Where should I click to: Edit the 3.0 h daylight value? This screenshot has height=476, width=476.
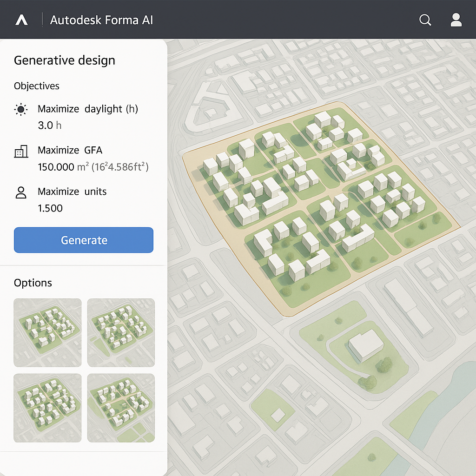click(x=50, y=126)
